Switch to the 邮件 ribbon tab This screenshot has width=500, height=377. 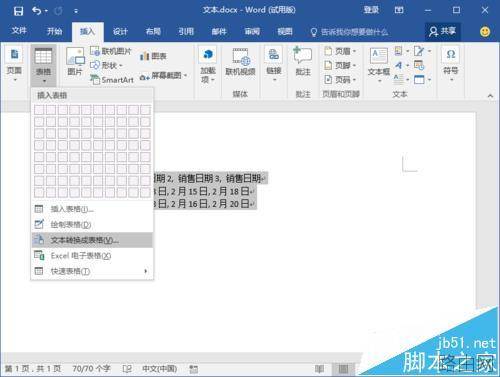pyautogui.click(x=219, y=31)
